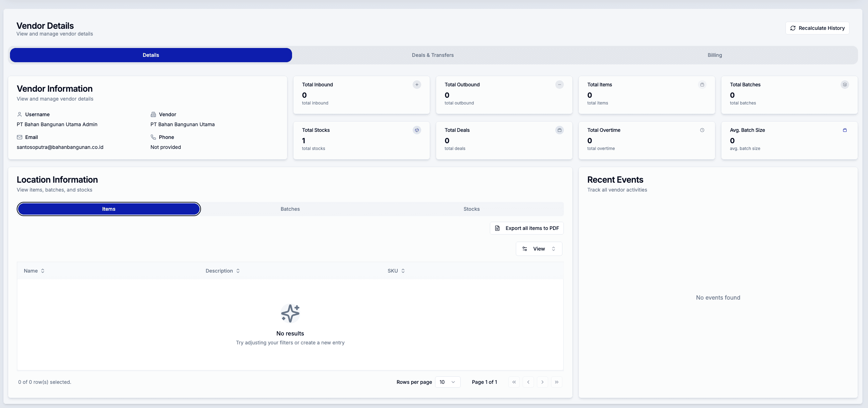This screenshot has height=408, width=868.
Task: Click the layers icon on Total Batches card
Action: point(845,85)
